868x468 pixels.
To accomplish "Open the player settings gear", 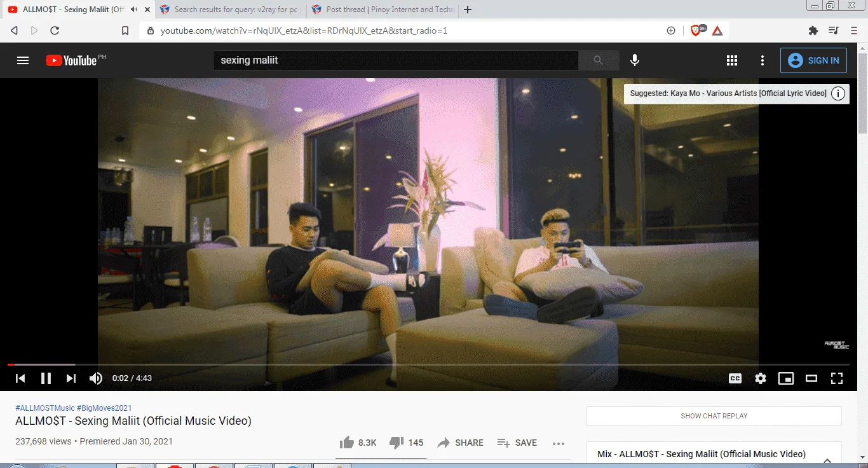I will [761, 378].
